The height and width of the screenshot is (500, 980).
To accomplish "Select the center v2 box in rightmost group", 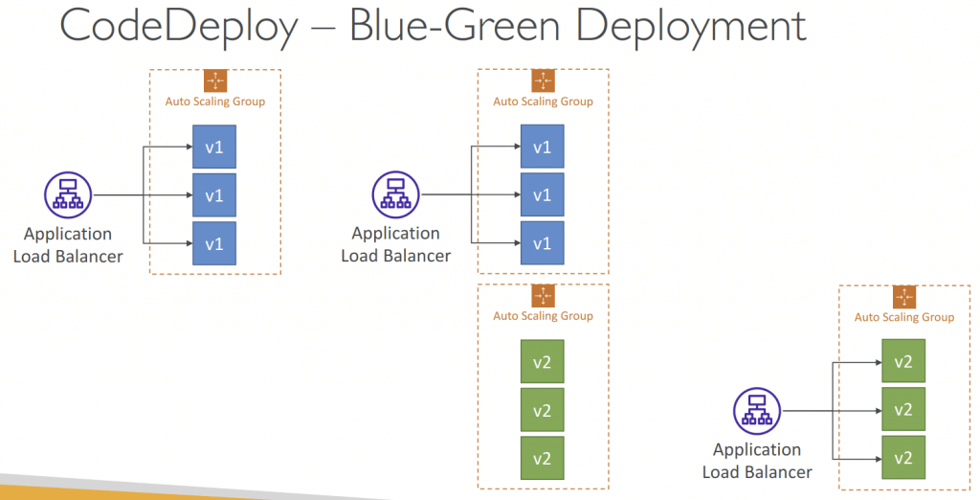I will (903, 409).
